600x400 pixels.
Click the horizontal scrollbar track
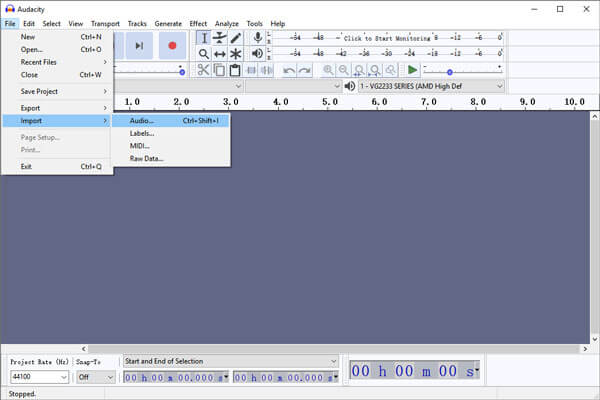click(334, 349)
